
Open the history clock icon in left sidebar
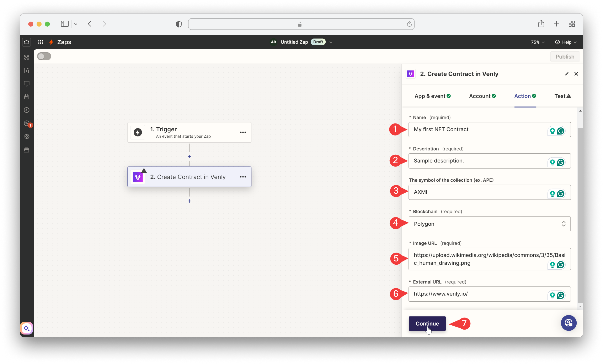tap(27, 110)
